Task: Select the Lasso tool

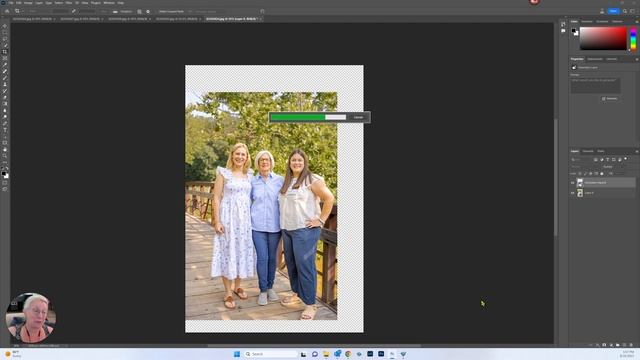Action: [5, 39]
